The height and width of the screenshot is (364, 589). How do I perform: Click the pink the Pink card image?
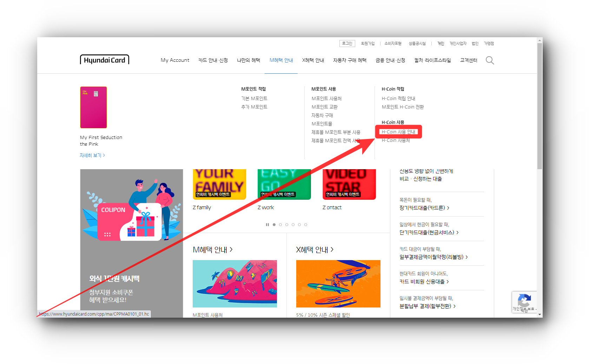[x=93, y=107]
